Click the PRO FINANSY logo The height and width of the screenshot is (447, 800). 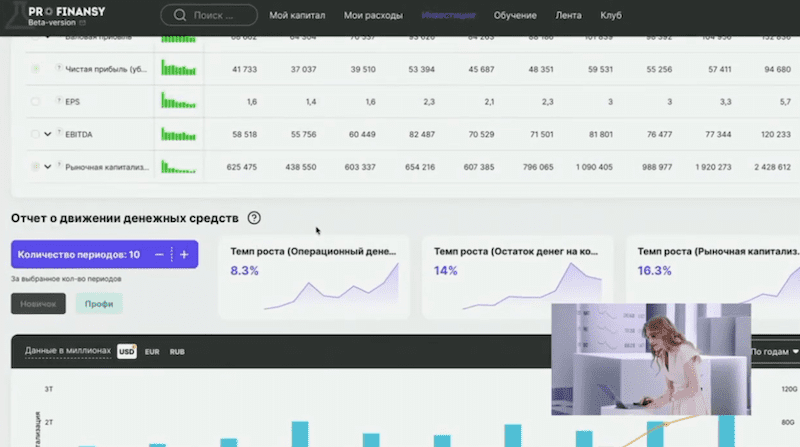tap(66, 11)
